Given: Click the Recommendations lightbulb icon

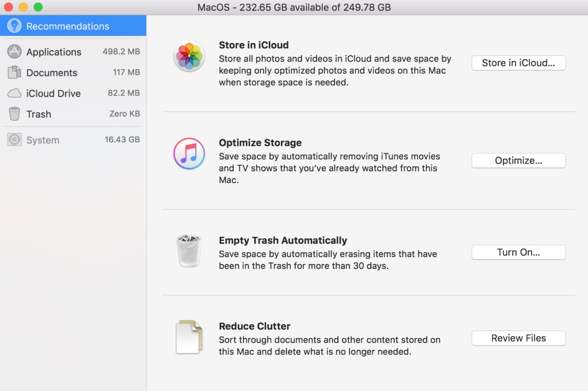Looking at the screenshot, I should [14, 26].
